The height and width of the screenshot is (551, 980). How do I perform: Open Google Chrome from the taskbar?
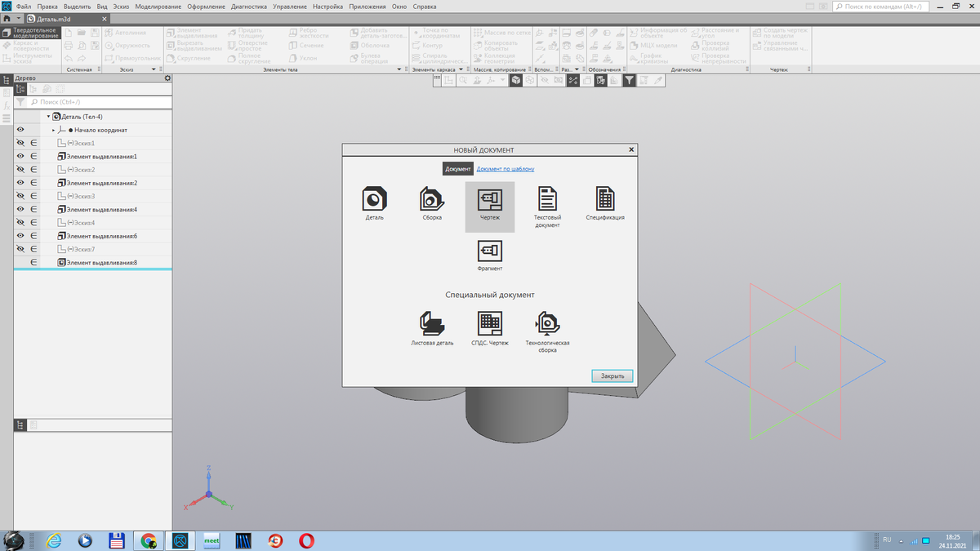pos(149,540)
